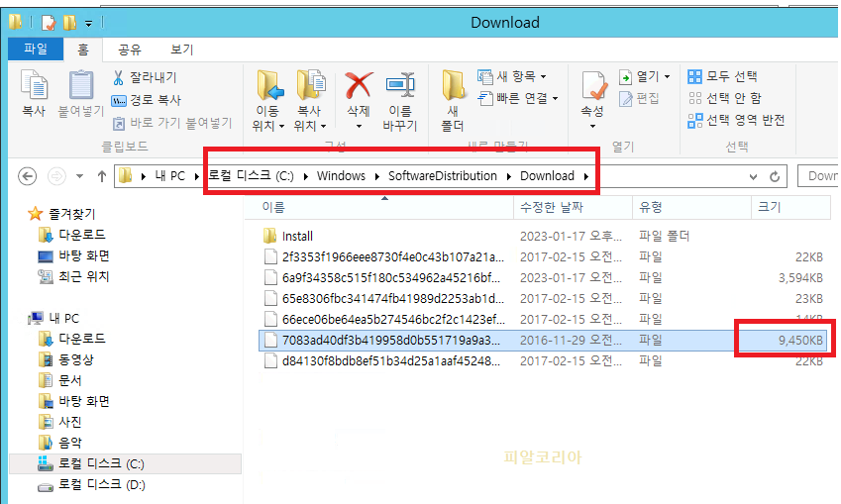Image resolution: width=841 pixels, height=504 pixels.
Task: Switch to the Home (홈) tab
Action: point(83,50)
